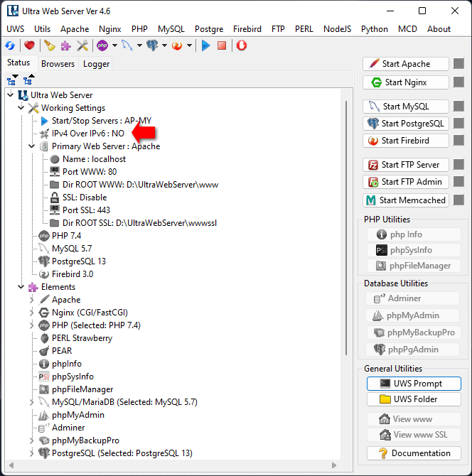Click the horizontal scrollbar right arrow
472x476 pixels.
334,465
